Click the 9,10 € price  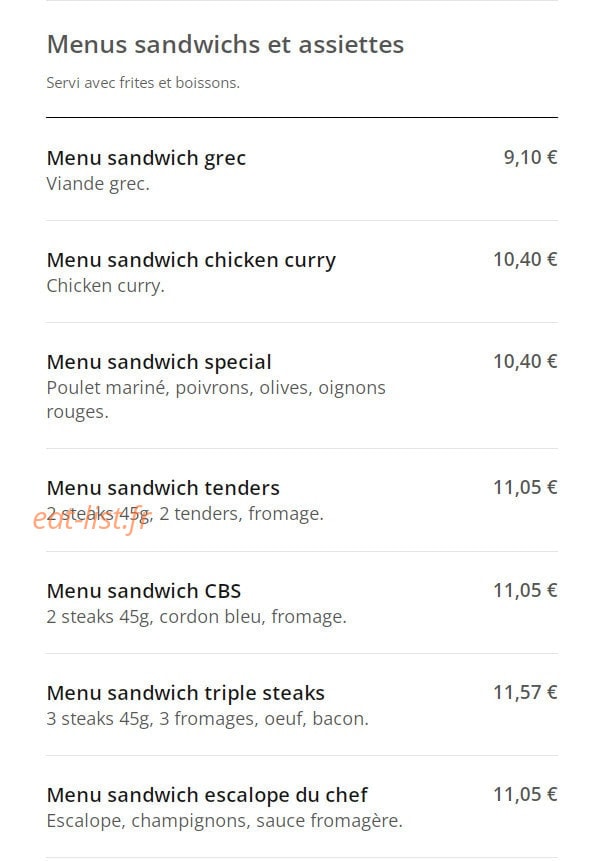[x=530, y=158]
